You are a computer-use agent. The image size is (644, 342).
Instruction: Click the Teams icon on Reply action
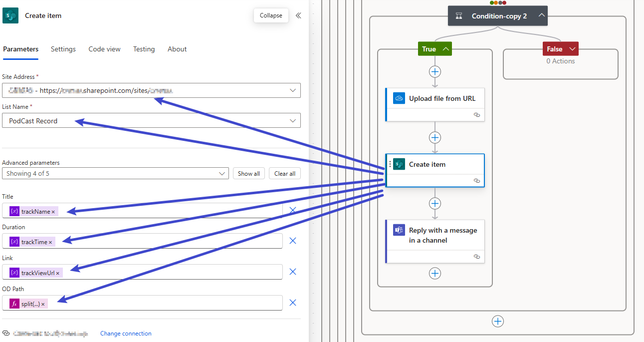(399, 230)
